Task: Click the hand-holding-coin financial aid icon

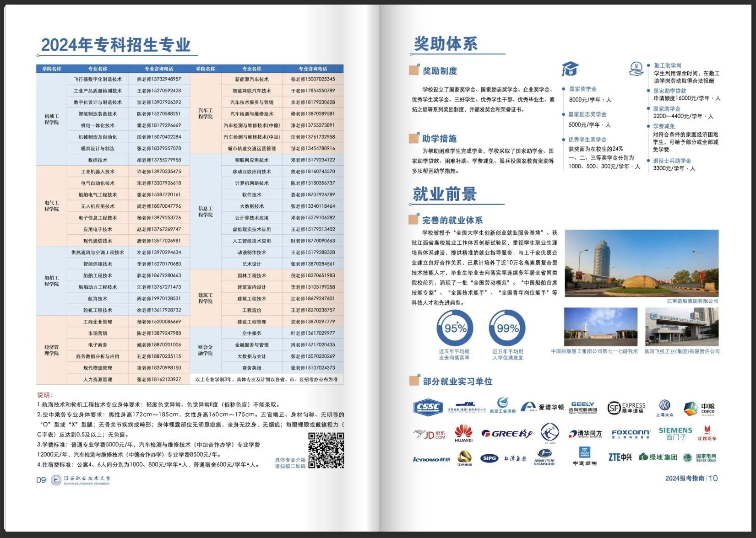Action: point(636,69)
